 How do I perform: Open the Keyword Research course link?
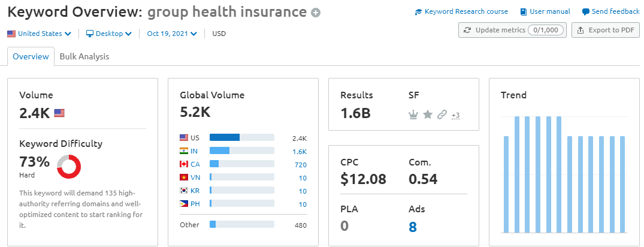click(461, 11)
